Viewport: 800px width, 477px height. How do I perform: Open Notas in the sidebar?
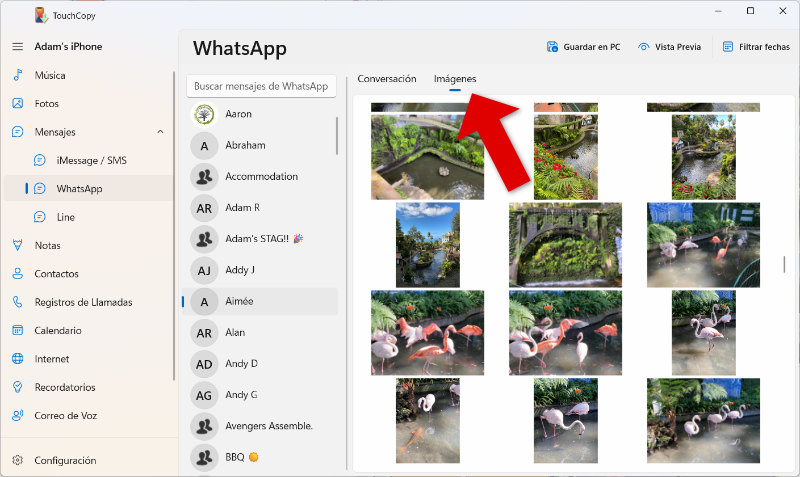[47, 245]
